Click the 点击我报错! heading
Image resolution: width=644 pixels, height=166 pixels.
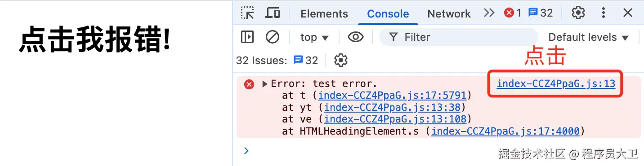[95, 40]
